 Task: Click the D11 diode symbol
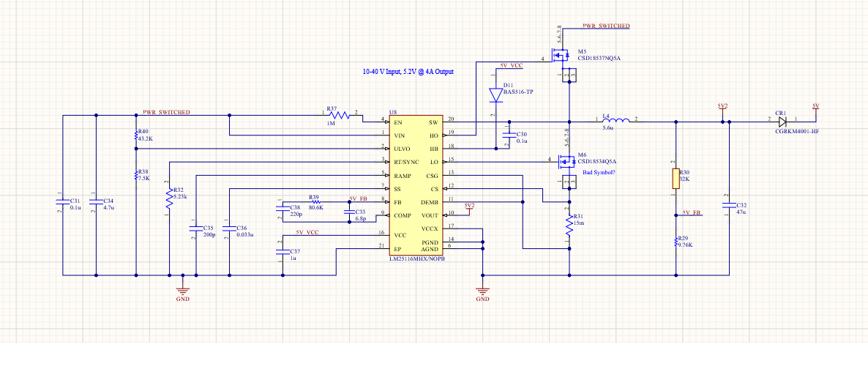(495, 94)
